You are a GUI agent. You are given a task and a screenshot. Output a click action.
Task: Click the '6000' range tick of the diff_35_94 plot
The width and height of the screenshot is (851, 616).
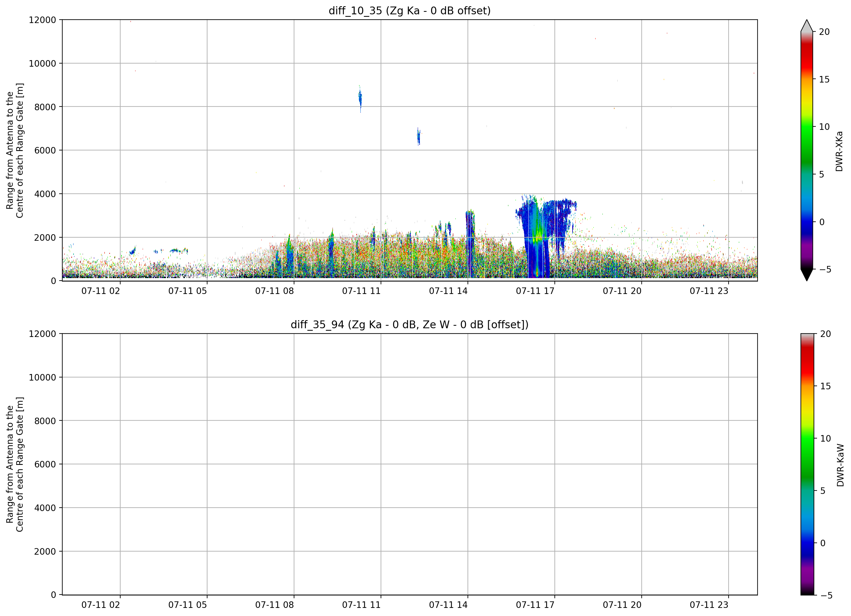(x=45, y=464)
